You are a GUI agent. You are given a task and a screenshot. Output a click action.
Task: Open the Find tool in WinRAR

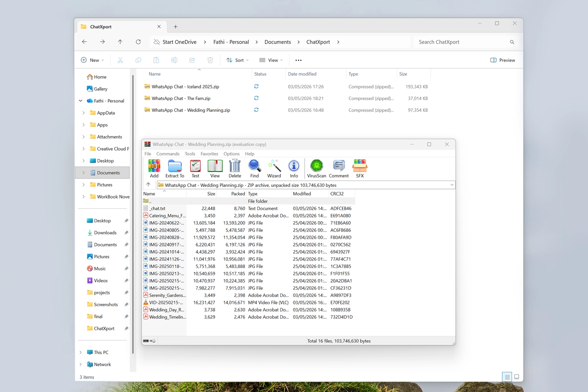(x=254, y=168)
